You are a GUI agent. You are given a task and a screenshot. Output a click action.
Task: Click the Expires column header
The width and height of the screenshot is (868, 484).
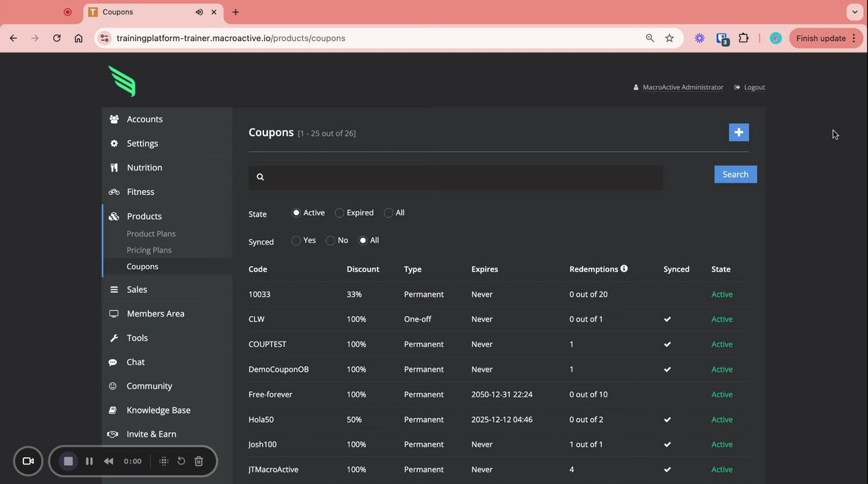pyautogui.click(x=485, y=269)
